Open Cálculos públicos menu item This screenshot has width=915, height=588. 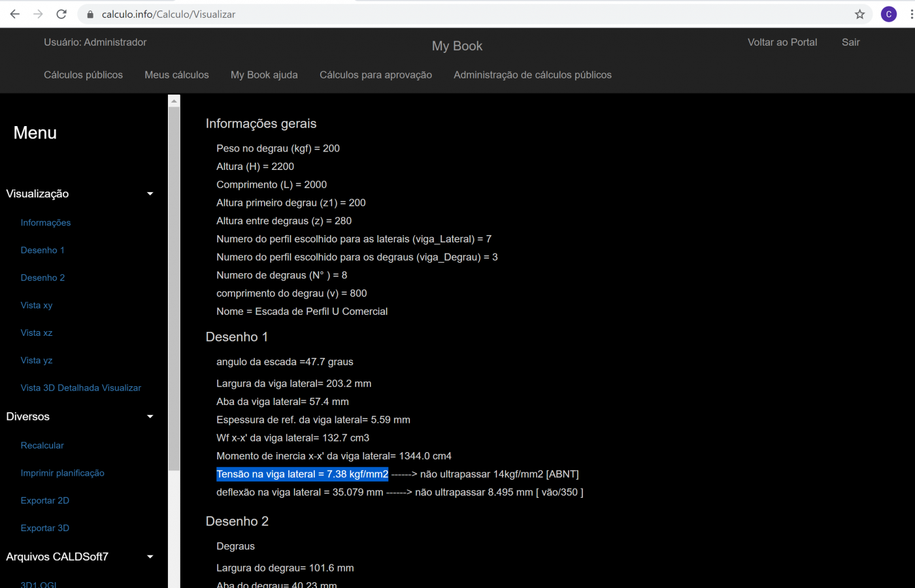click(x=83, y=75)
